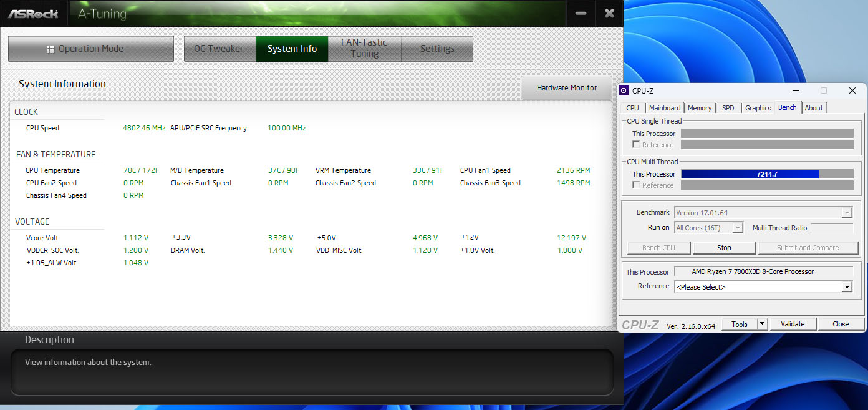This screenshot has width=868, height=410.
Task: Click the grid icon on Operation Mode button
Action: click(x=51, y=49)
